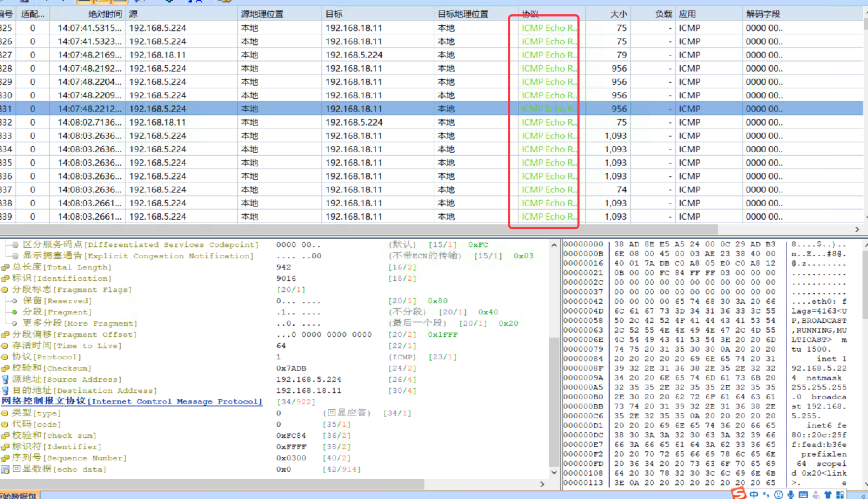Collapse the Fragment Flags tree node
The height and width of the screenshot is (499, 868).
(5, 290)
